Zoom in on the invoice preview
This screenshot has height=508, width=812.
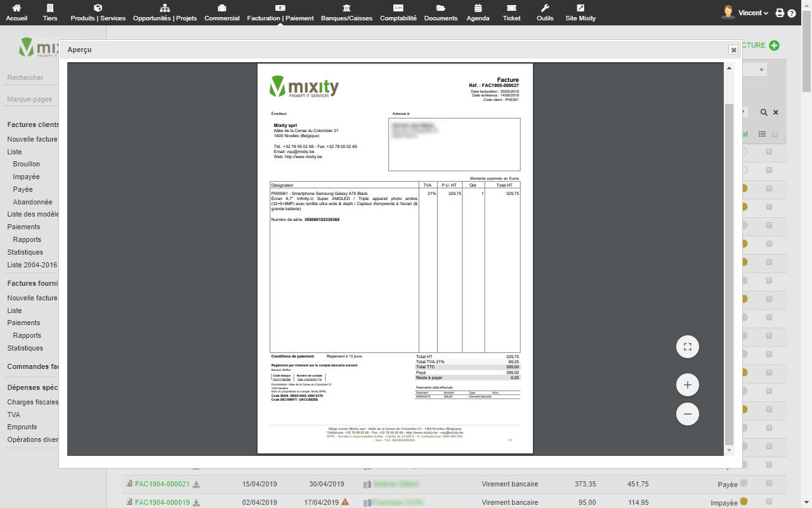(687, 385)
